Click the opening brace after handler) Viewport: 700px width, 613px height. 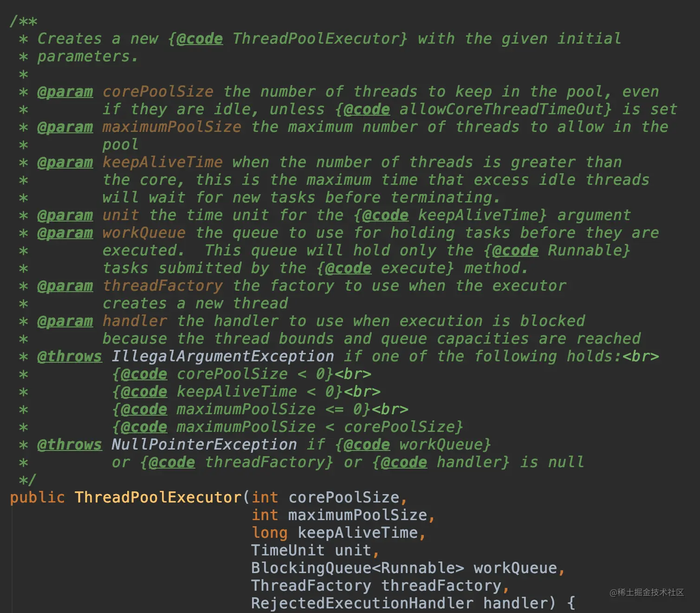[x=571, y=603]
